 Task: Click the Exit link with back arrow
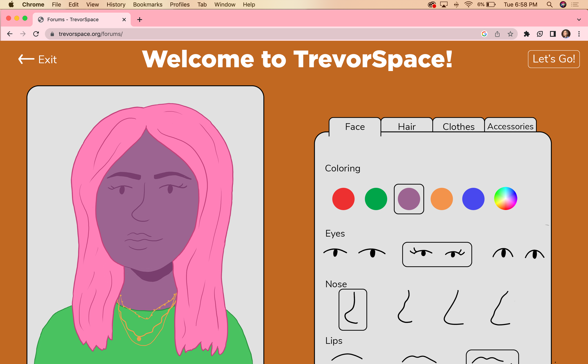[x=37, y=59]
